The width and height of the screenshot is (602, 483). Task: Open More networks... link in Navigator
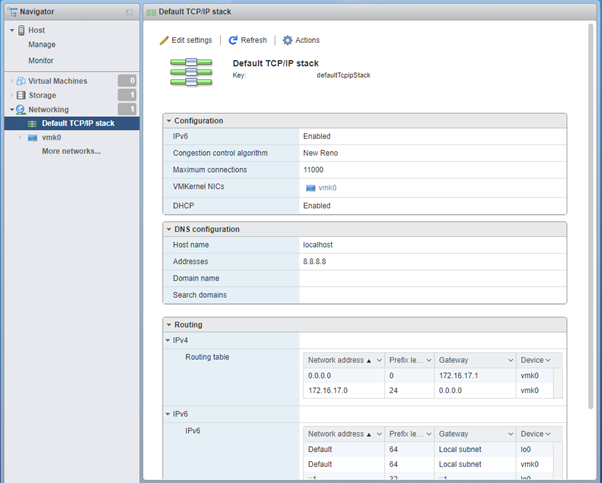click(x=71, y=151)
